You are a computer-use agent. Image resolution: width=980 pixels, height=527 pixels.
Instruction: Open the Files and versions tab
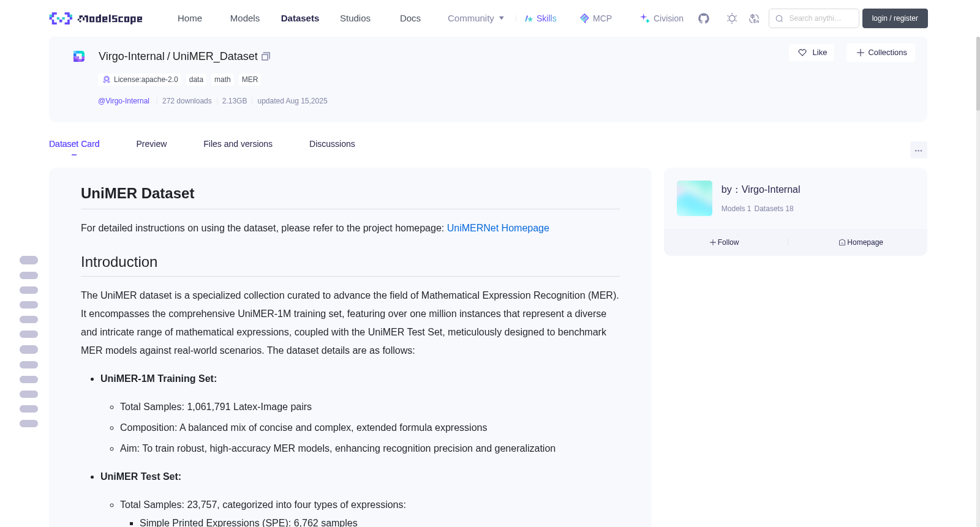238,144
